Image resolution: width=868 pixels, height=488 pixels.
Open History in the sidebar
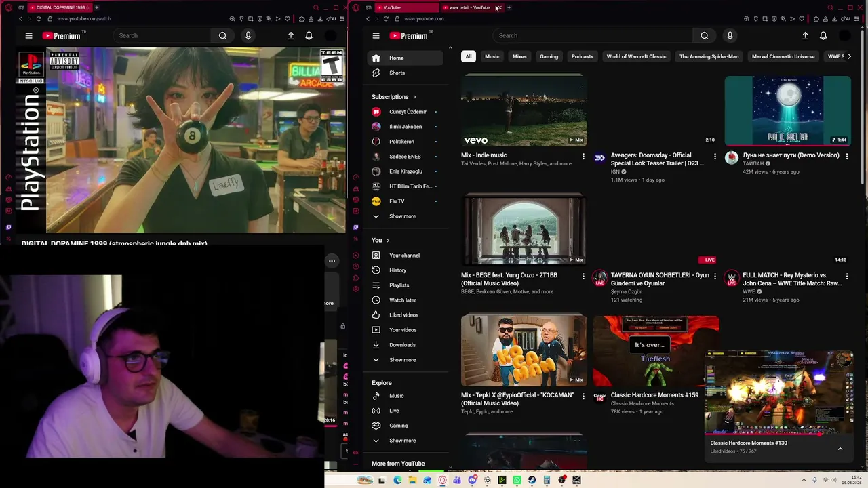[x=405, y=270]
